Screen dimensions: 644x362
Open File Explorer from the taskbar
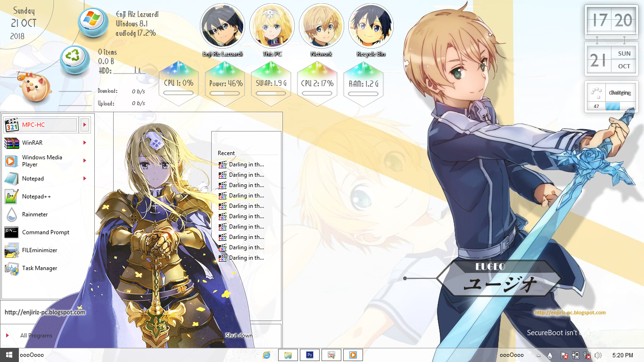288,355
